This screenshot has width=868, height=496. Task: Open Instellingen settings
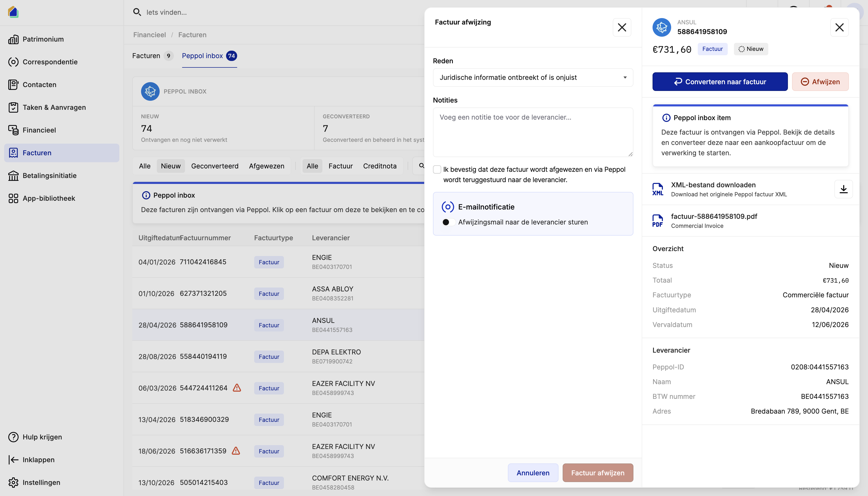pyautogui.click(x=62, y=482)
